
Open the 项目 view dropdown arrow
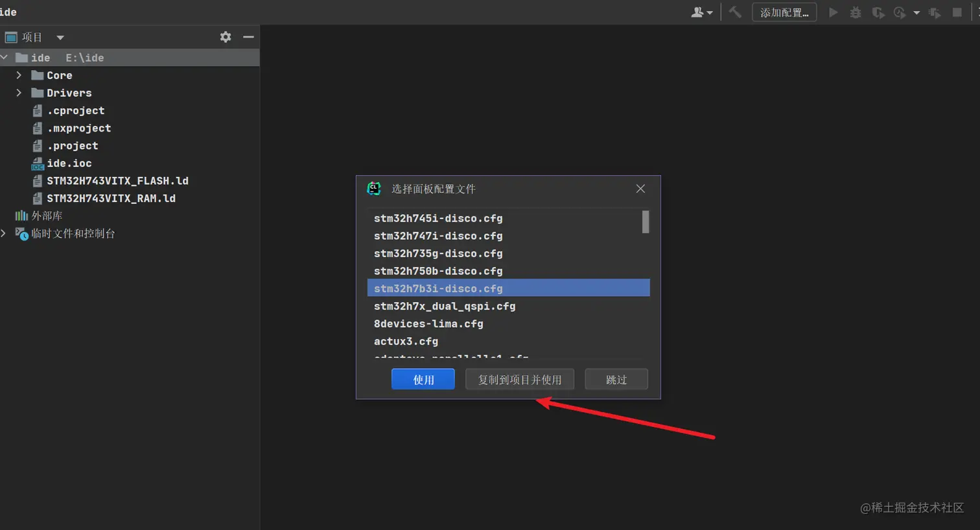(60, 38)
